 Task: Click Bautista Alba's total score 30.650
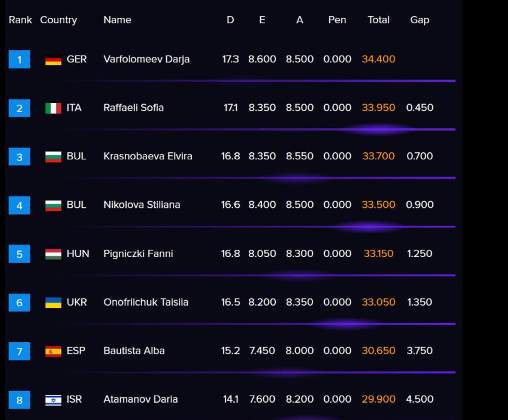click(378, 351)
